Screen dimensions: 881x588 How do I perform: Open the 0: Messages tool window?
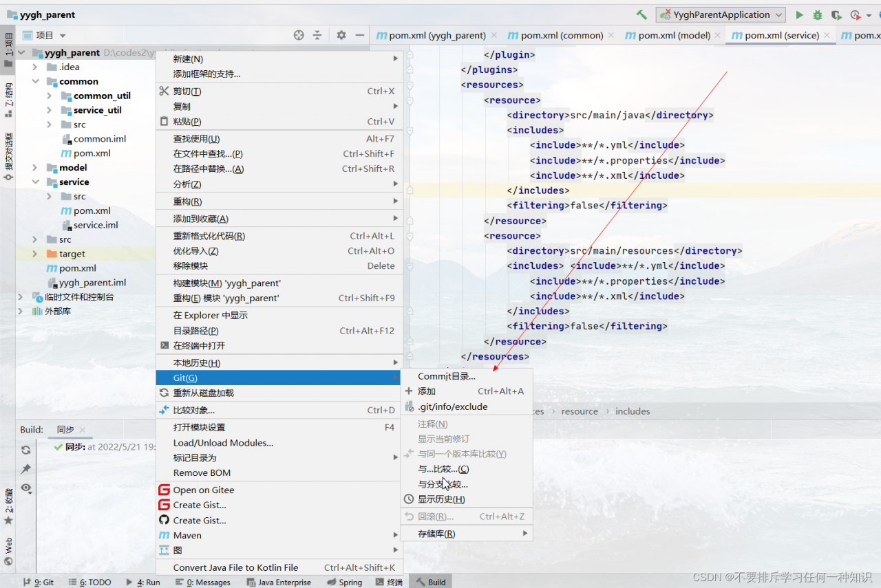[203, 582]
